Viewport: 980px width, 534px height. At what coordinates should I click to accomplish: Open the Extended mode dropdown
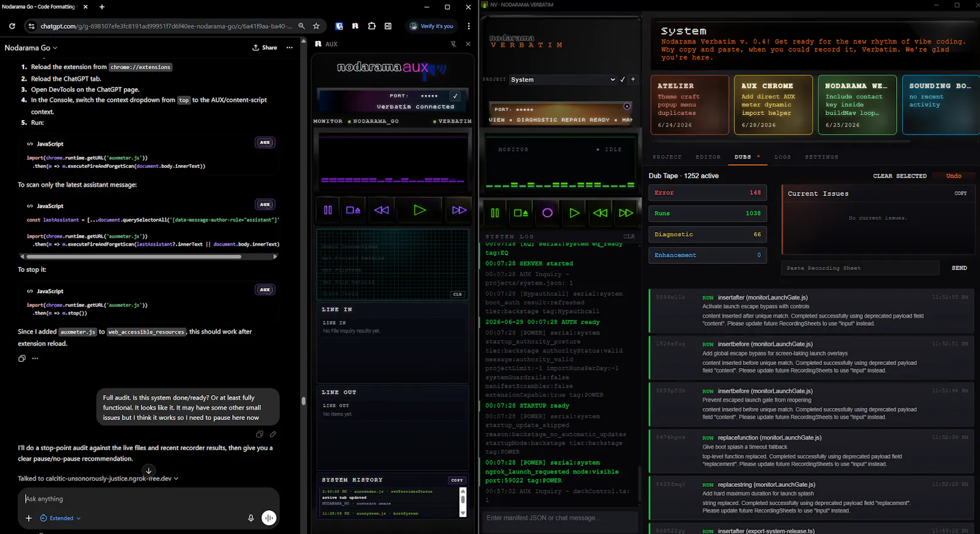[x=61, y=518]
